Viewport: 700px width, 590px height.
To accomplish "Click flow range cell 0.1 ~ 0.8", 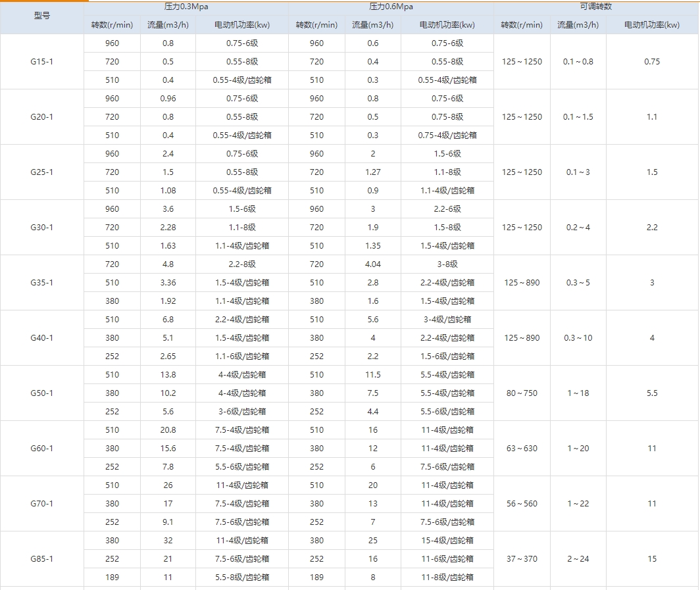I will click(x=578, y=62).
